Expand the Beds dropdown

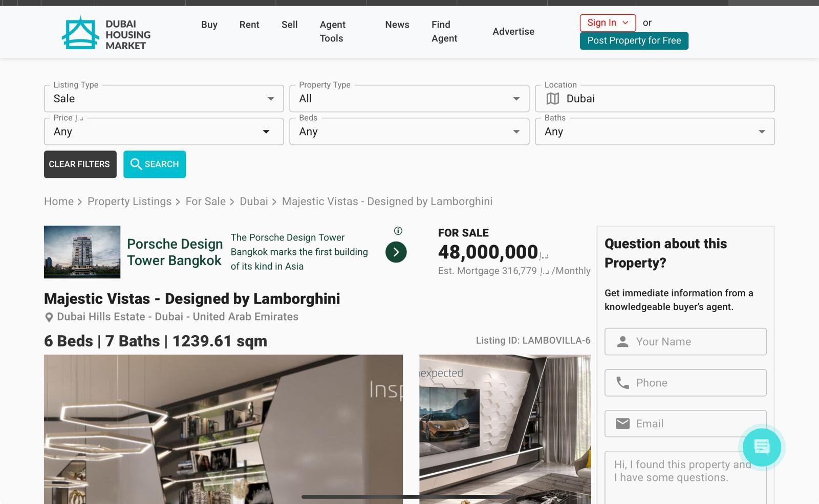tap(409, 132)
